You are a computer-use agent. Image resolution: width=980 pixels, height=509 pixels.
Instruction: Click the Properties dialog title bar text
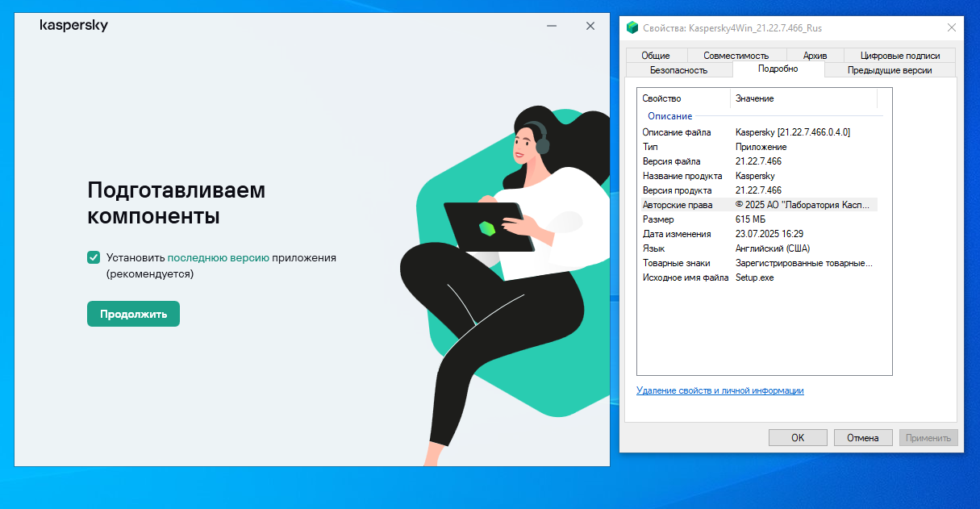click(x=732, y=28)
